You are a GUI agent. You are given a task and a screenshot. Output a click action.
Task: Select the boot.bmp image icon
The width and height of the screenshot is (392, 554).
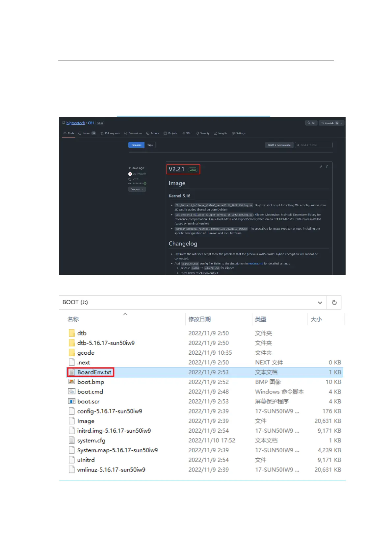pyautogui.click(x=72, y=382)
